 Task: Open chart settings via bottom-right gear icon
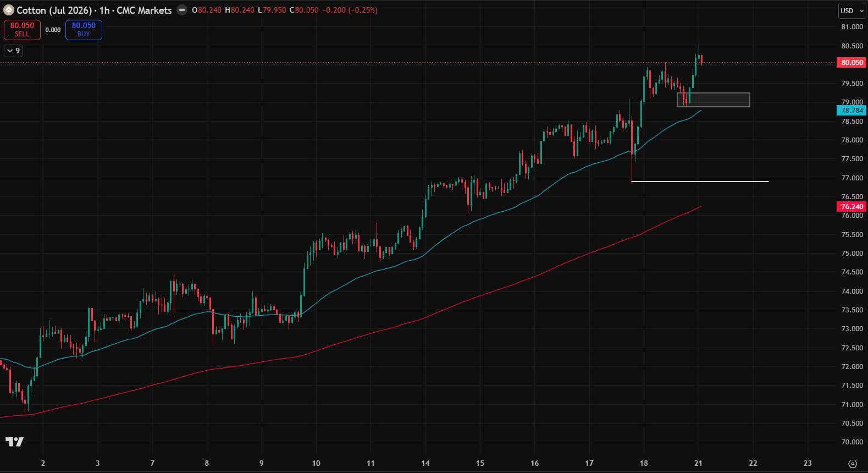(x=852, y=464)
